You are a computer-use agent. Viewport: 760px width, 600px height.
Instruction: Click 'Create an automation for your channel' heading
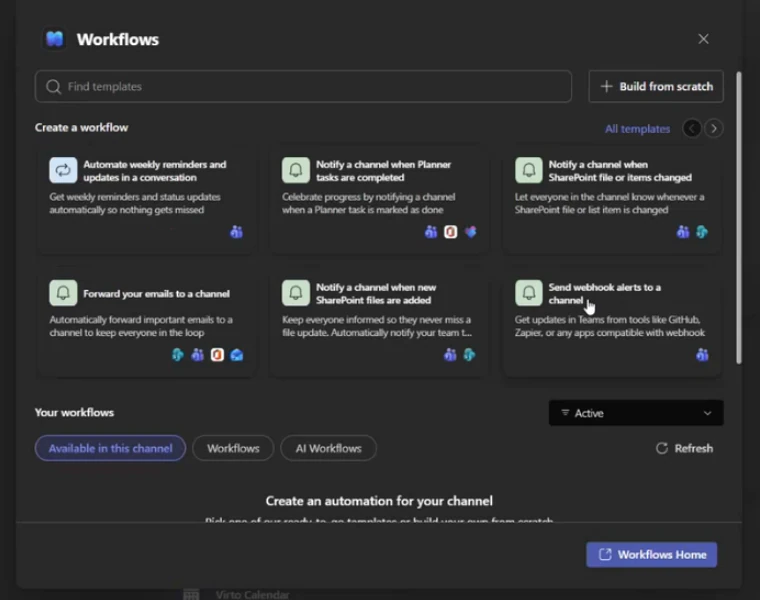[x=379, y=501]
